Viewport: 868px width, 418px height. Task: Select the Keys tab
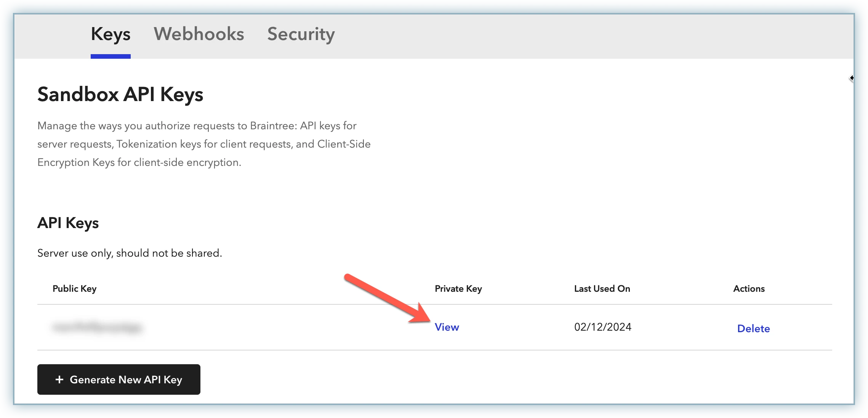point(111,34)
